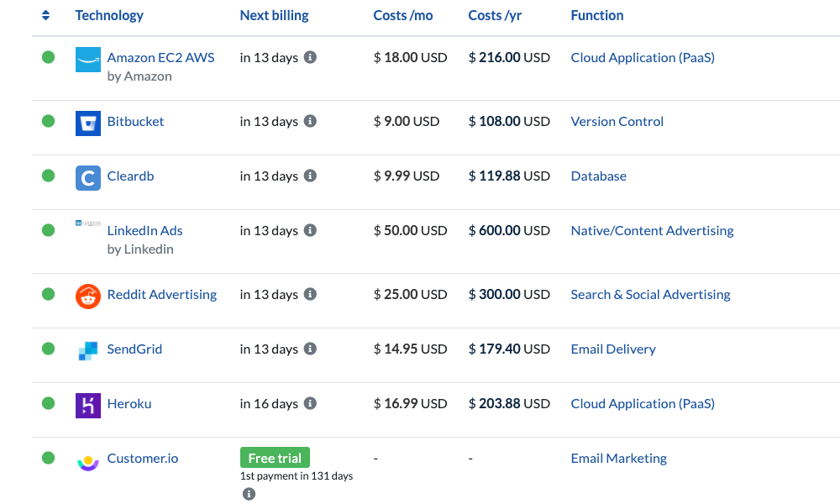Click the '$ 119.88 USD' yearly cost
Image resolution: width=840 pixels, height=504 pixels.
(510, 176)
